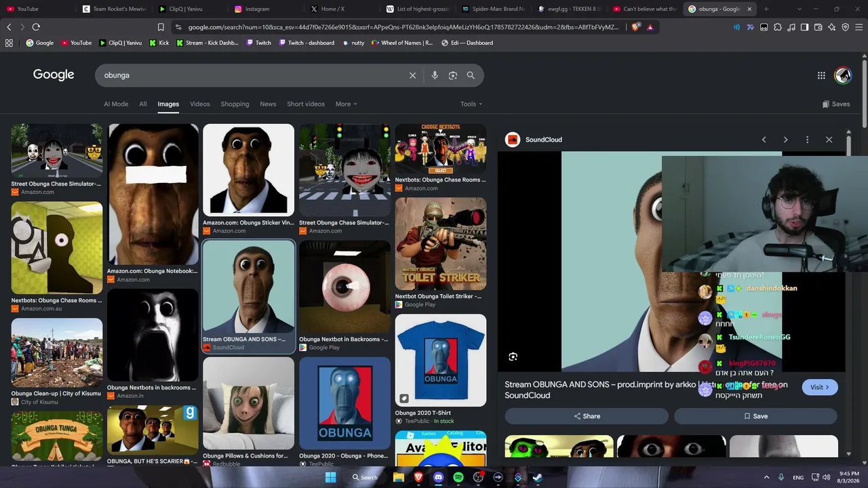
Task: Open the Google apps grid
Action: (x=821, y=75)
